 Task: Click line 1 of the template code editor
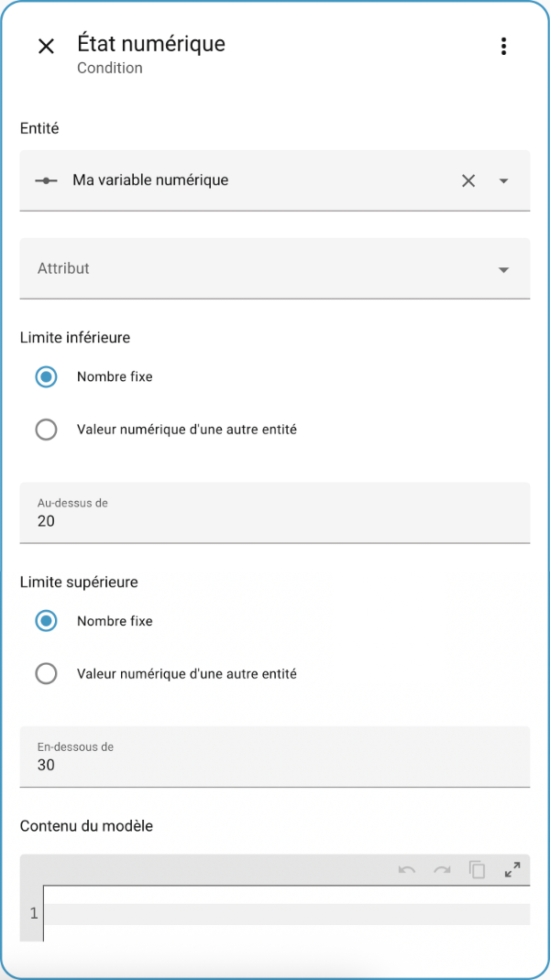pos(287,914)
